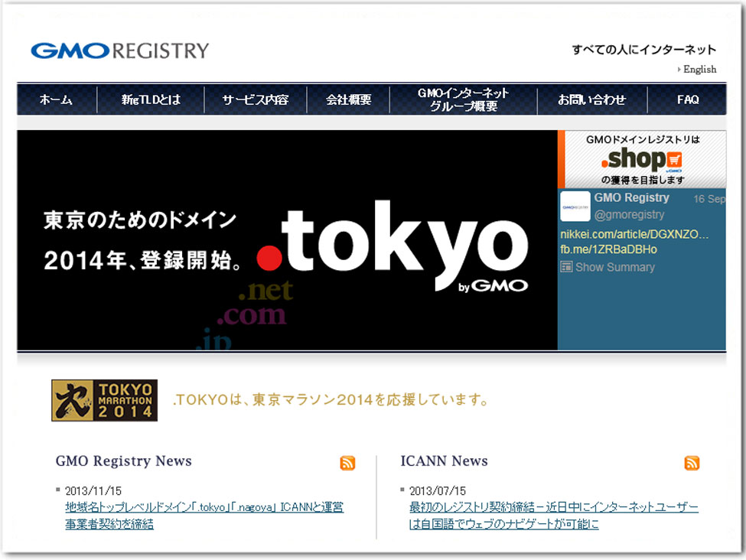Open GMOインターネットグループ概要 menu item
746x560 pixels.
463,99
